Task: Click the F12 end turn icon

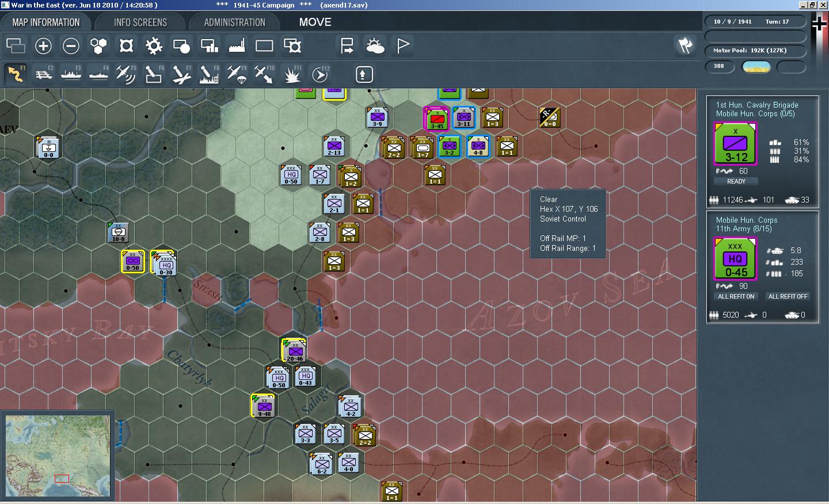Action: point(320,74)
